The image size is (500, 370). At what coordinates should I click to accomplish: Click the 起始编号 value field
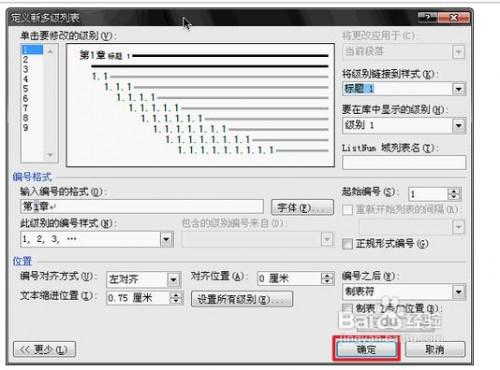click(428, 194)
